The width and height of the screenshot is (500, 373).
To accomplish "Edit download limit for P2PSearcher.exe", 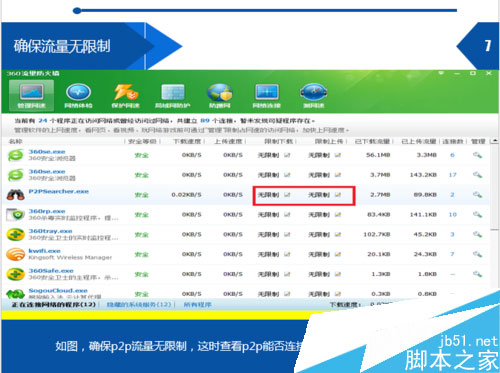I will point(287,195).
